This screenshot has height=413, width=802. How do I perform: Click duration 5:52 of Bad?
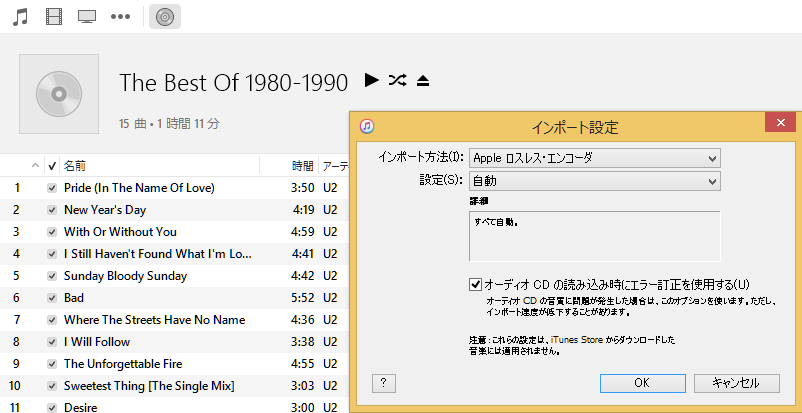pos(302,298)
